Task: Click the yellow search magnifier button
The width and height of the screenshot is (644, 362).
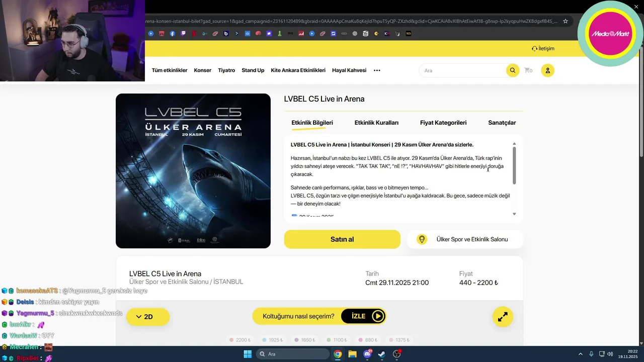Action: click(512, 70)
